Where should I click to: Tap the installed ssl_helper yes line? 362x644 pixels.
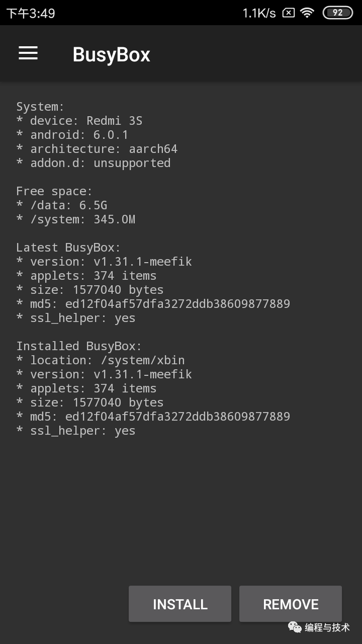76,431
